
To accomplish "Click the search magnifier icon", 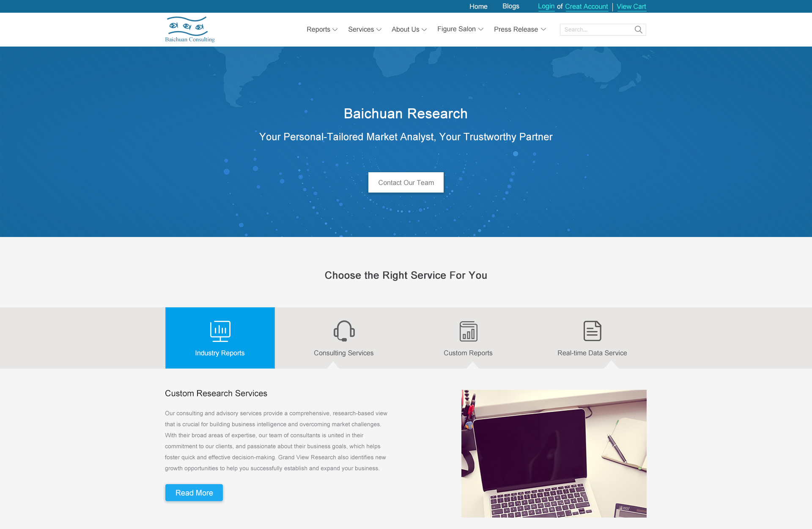I will click(x=638, y=30).
